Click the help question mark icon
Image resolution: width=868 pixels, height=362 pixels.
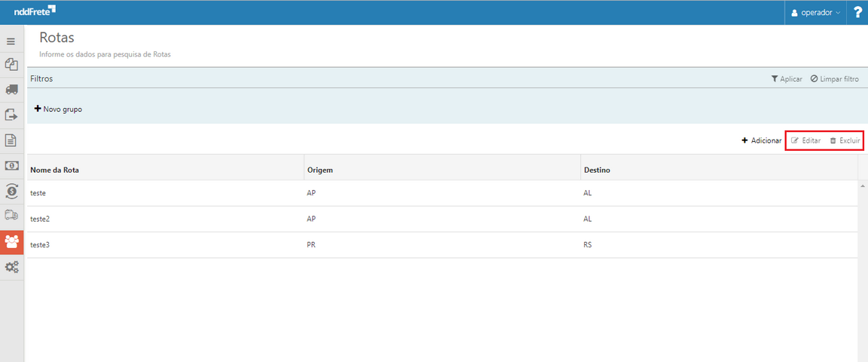click(857, 13)
